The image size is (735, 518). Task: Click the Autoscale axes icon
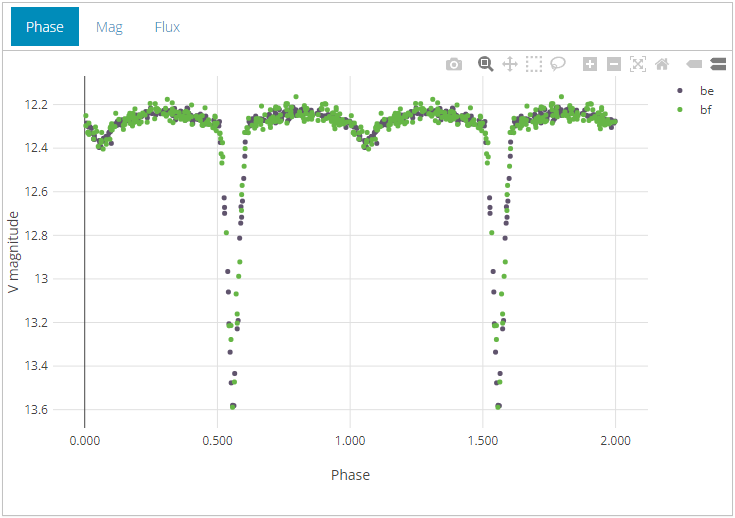[638, 64]
